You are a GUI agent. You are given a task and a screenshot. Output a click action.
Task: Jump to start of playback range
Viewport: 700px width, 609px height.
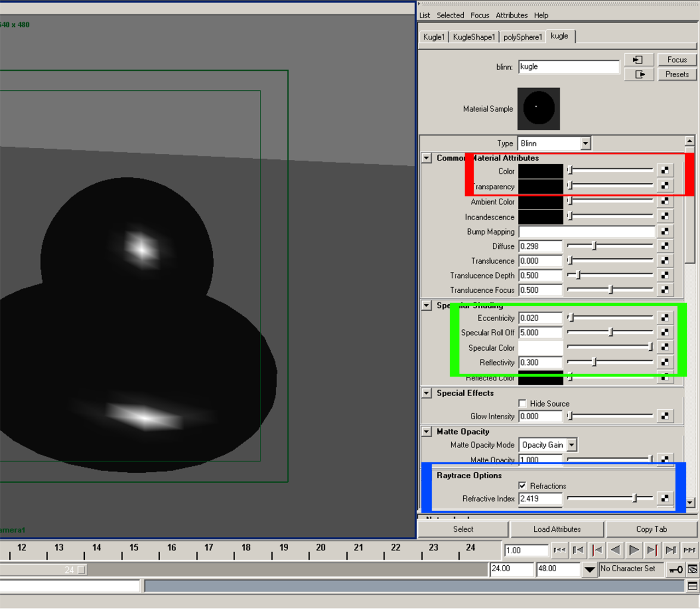559,550
